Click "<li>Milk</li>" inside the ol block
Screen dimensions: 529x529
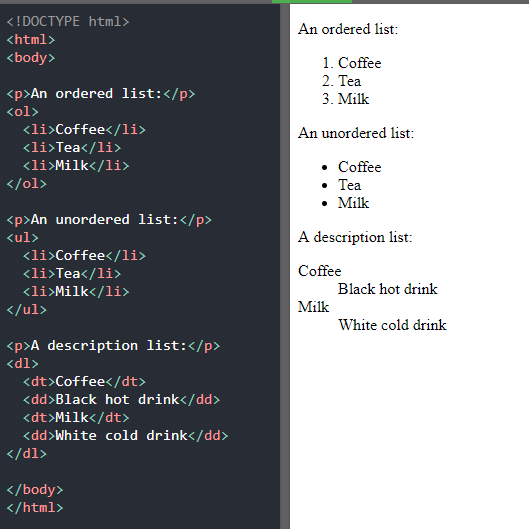click(76, 166)
